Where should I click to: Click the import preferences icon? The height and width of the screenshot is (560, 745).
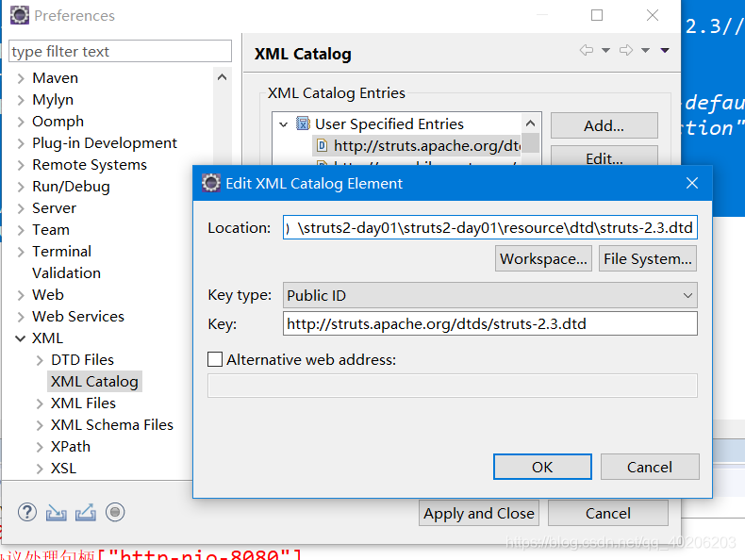point(56,513)
